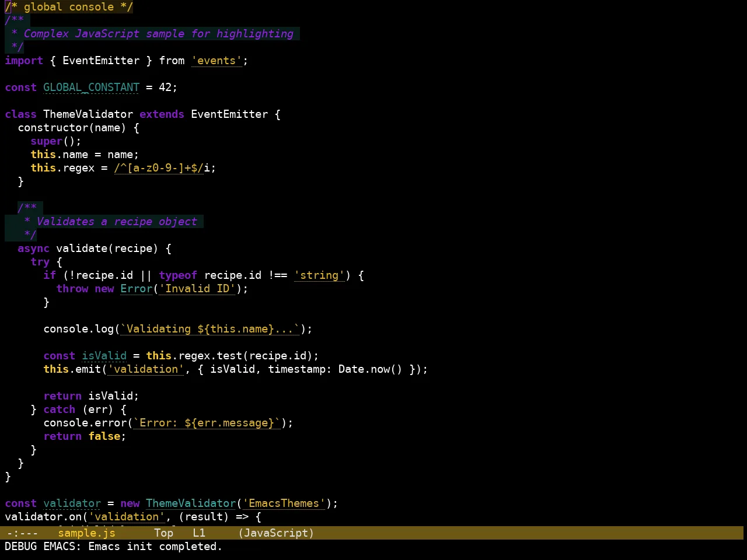
Task: Click the 'import' keyword
Action: [24, 61]
